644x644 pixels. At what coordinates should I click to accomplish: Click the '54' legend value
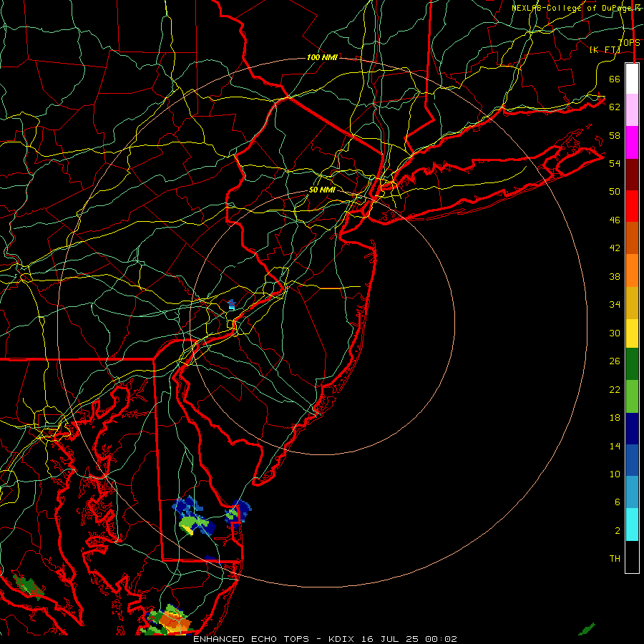(x=615, y=163)
